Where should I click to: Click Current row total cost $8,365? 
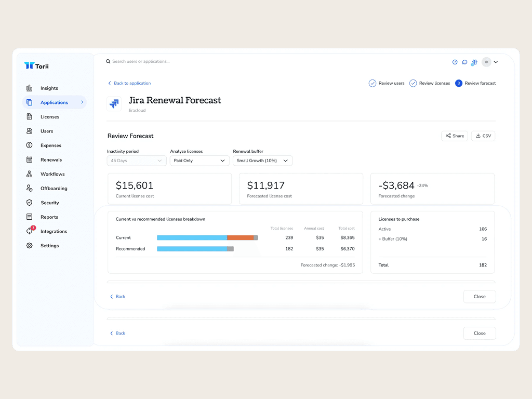click(348, 237)
